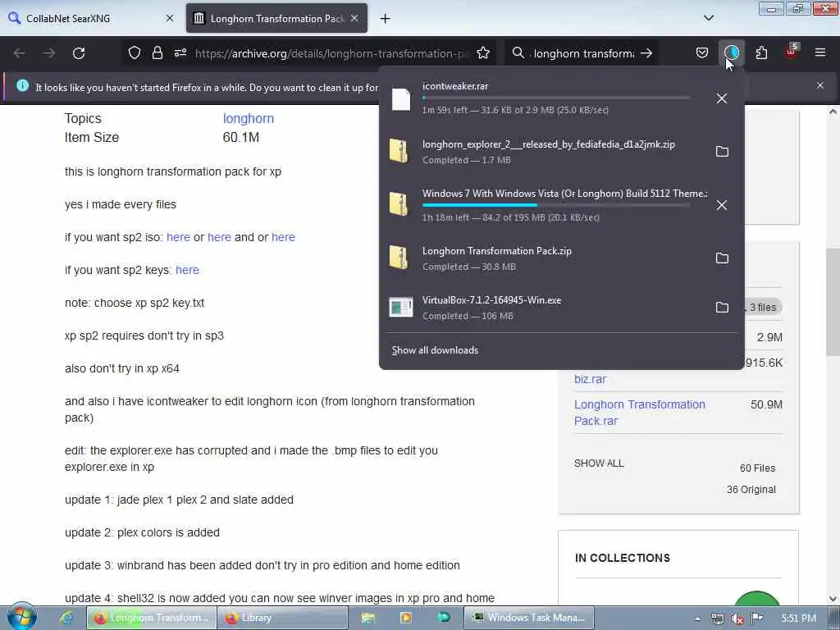The height and width of the screenshot is (630, 840).
Task: Show Longhorn Transformation Pack.zip in folder
Action: tap(722, 258)
